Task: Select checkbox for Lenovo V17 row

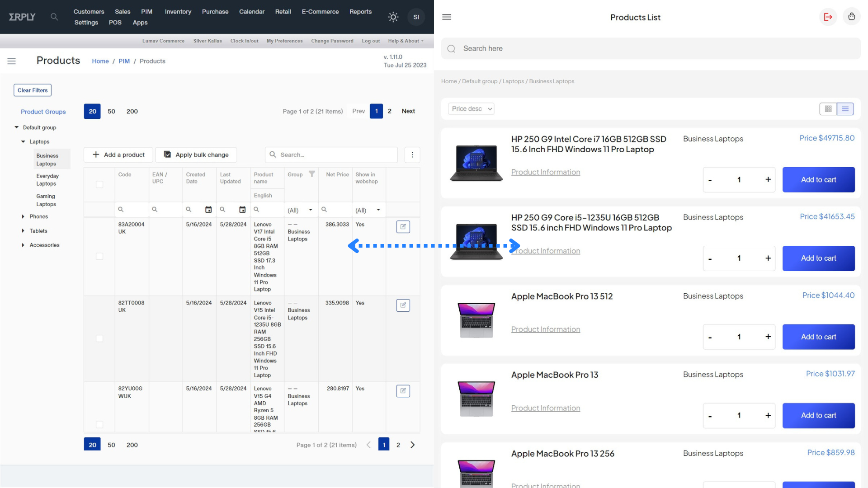Action: tap(99, 256)
